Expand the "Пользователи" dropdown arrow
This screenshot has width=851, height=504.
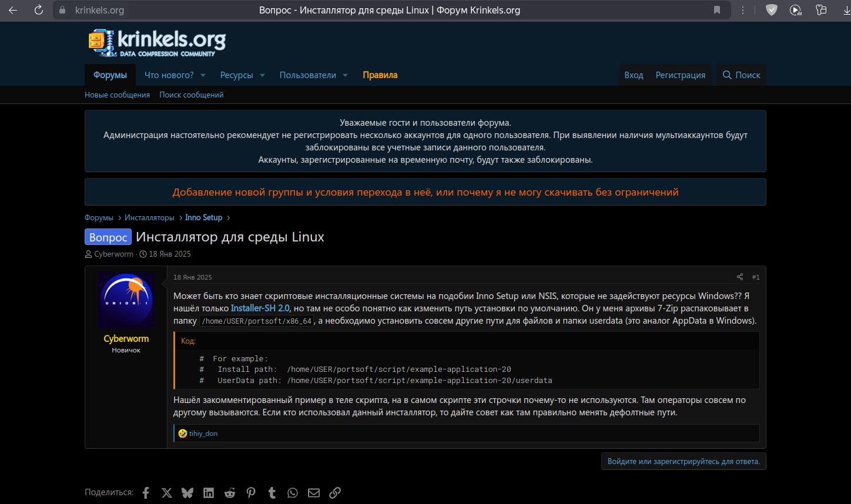[345, 75]
